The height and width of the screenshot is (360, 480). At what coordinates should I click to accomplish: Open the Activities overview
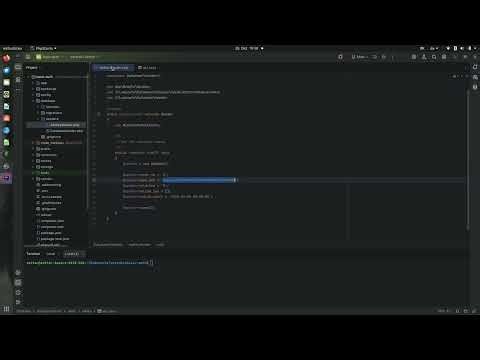click(12, 48)
